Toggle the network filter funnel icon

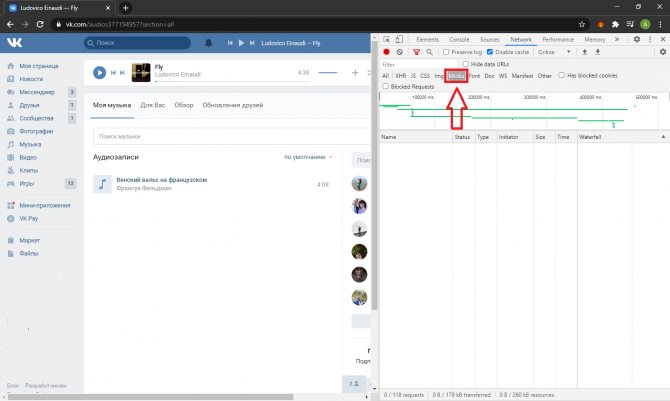click(416, 52)
